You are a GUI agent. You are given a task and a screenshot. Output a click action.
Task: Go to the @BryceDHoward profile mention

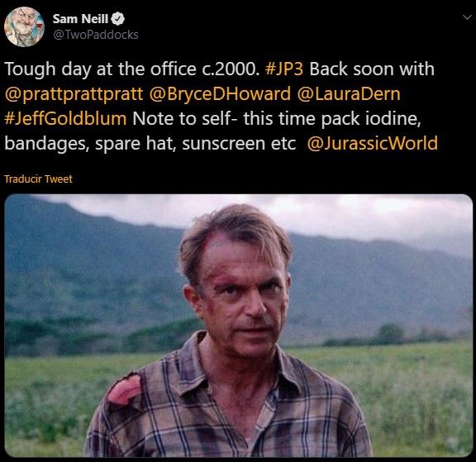tap(220, 93)
